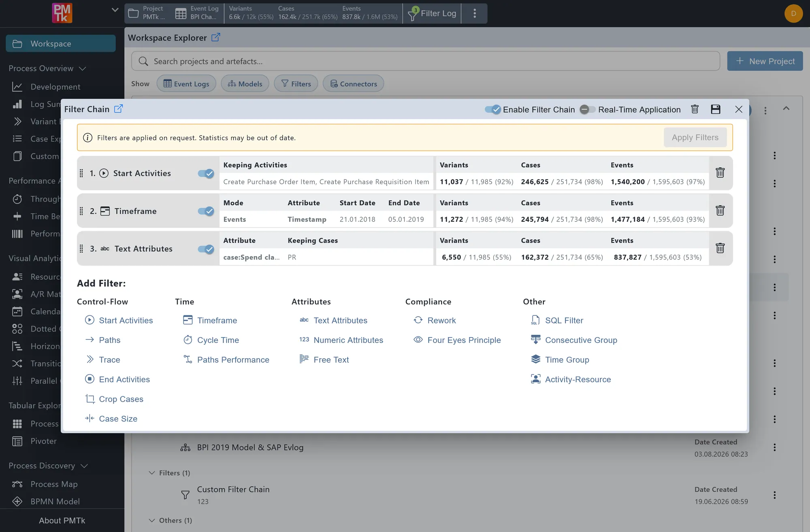Collapse project panel with up chevron
This screenshot has height=532, width=810.
click(786, 109)
